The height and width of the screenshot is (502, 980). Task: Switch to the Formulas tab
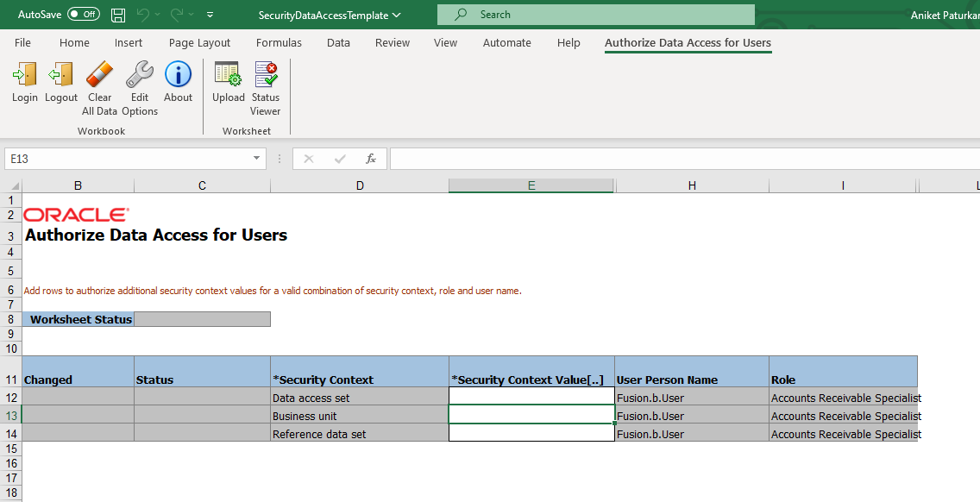[279, 42]
